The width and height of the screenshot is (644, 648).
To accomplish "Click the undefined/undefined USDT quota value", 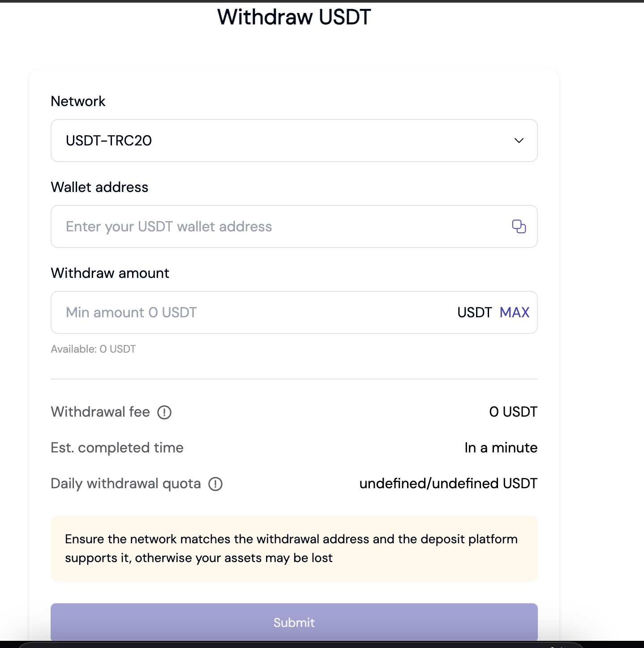I will point(448,483).
